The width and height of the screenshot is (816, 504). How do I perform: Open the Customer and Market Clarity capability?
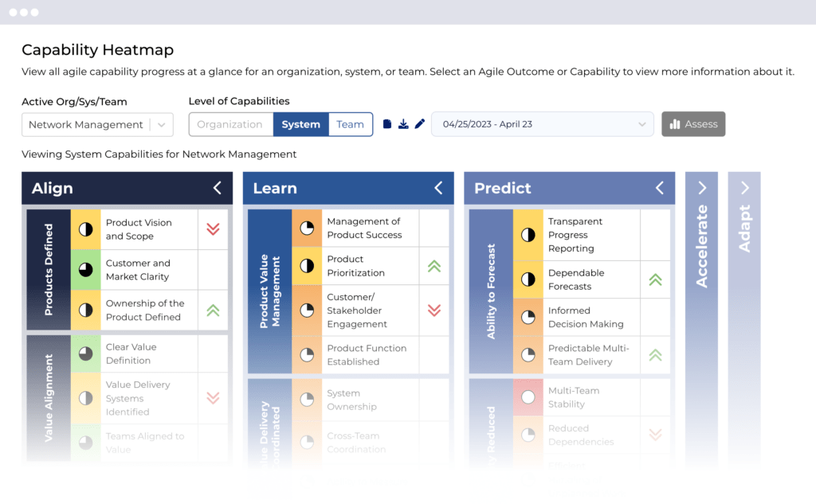coord(139,270)
